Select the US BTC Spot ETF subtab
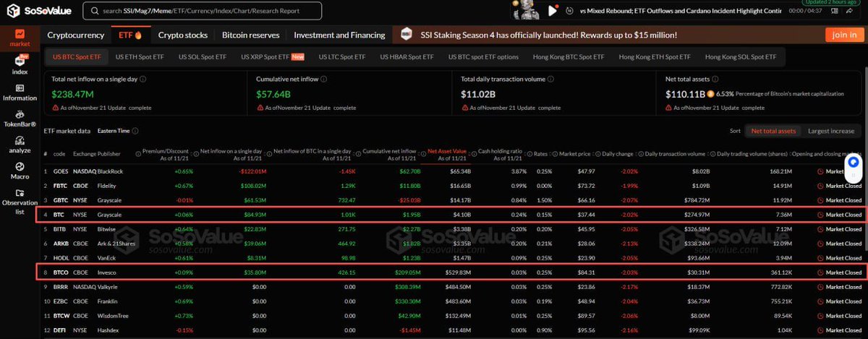This screenshot has width=868, height=339. tap(77, 56)
